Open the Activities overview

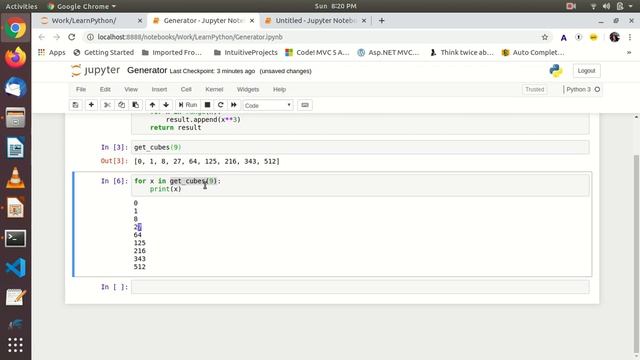pos(21,6)
